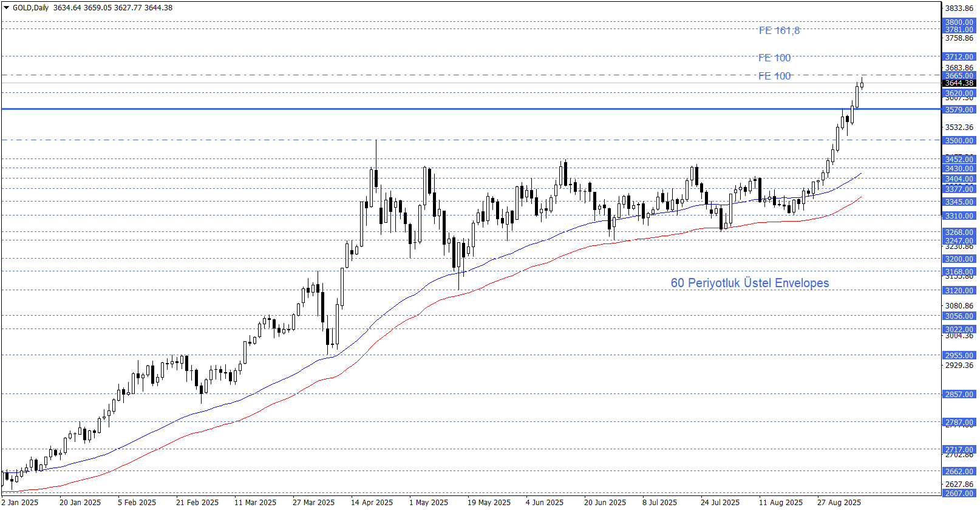Viewport: 980px width, 510px height.
Task: Click the 3665.00 price level tag
Action: tap(959, 76)
